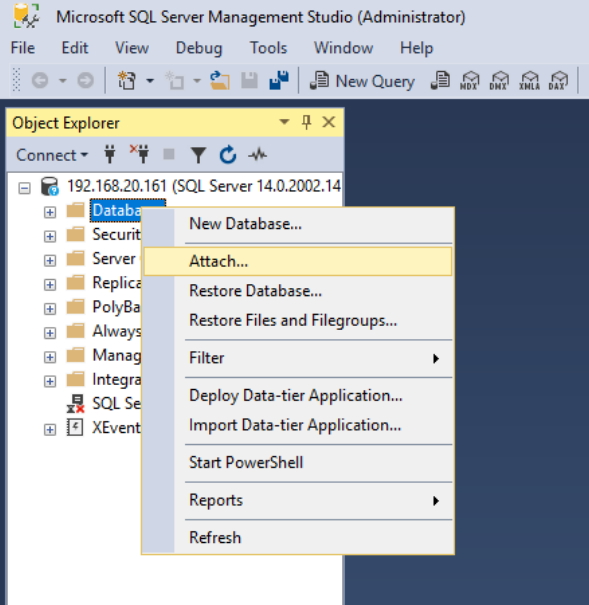Open the Connect dropdown in Object Explorer
This screenshot has height=605, width=589.
[52, 155]
